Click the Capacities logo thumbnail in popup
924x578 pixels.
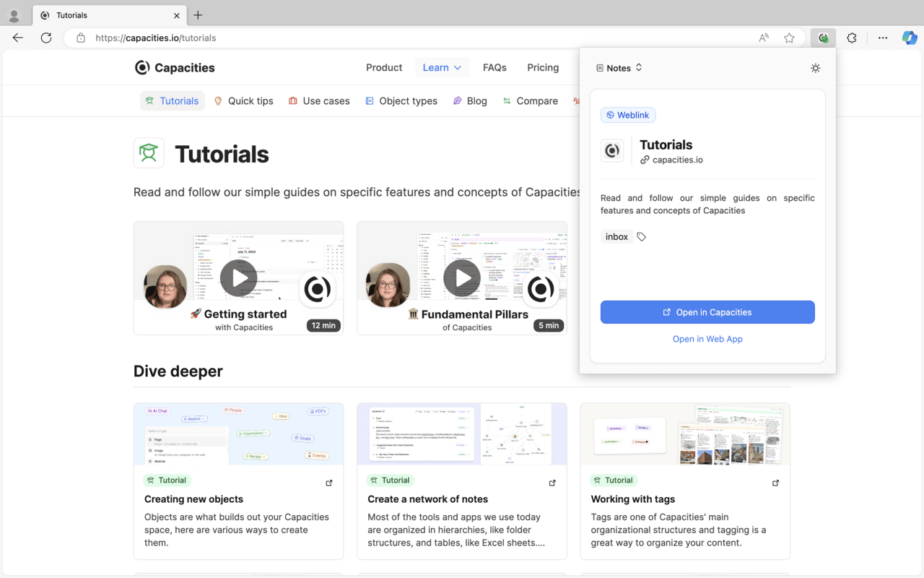612,150
